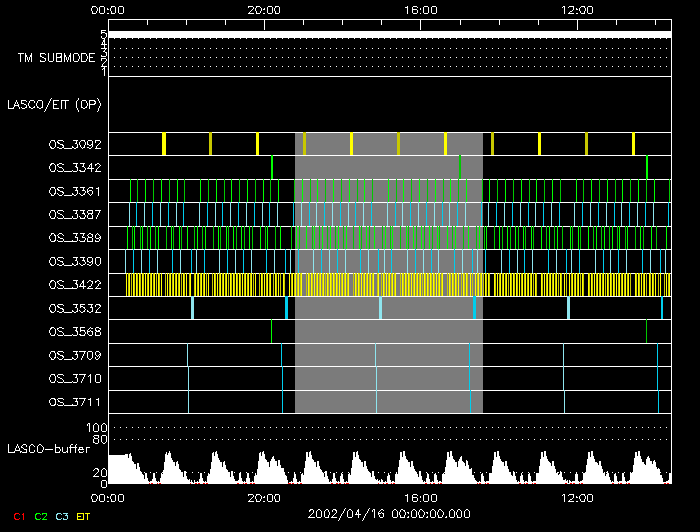Click the OS_3709 row label
This screenshot has width=700, height=532.
click(74, 355)
